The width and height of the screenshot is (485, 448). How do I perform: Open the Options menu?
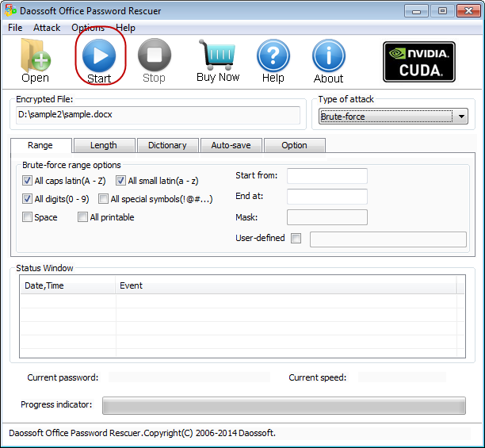[x=88, y=28]
